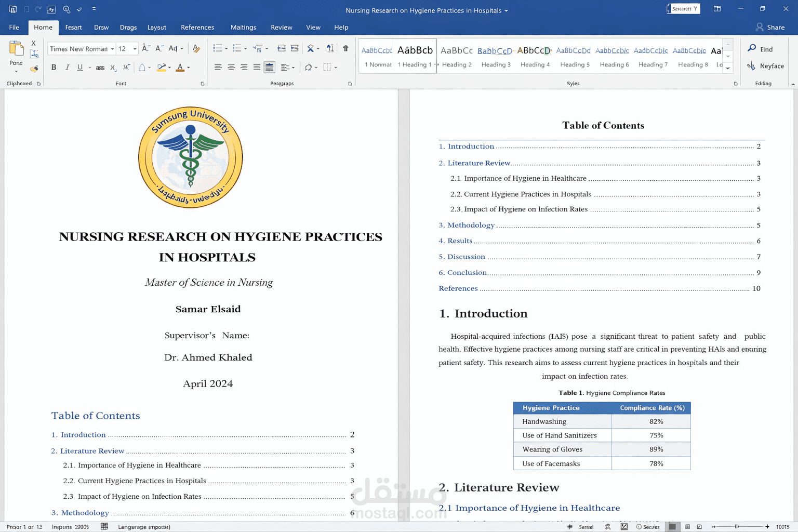
Task: Toggle Bold formatting
Action: coord(54,67)
